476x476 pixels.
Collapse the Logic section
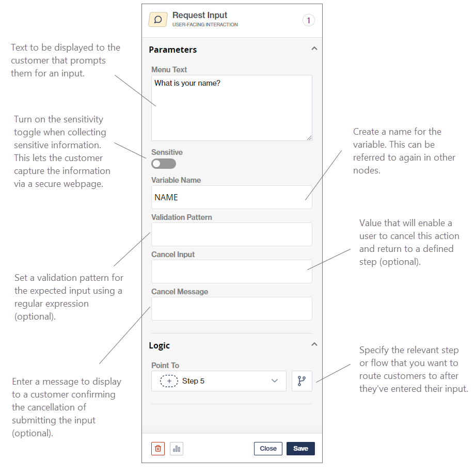coord(314,344)
